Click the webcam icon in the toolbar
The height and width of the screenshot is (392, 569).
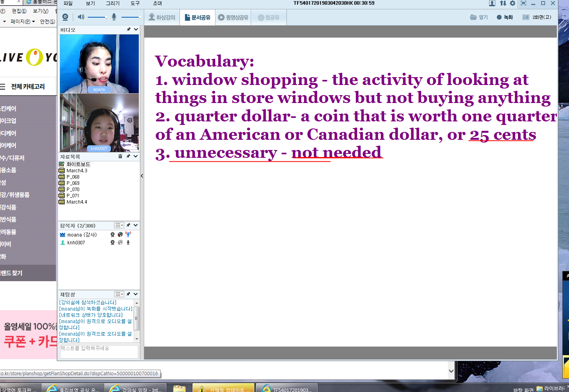coord(65,17)
